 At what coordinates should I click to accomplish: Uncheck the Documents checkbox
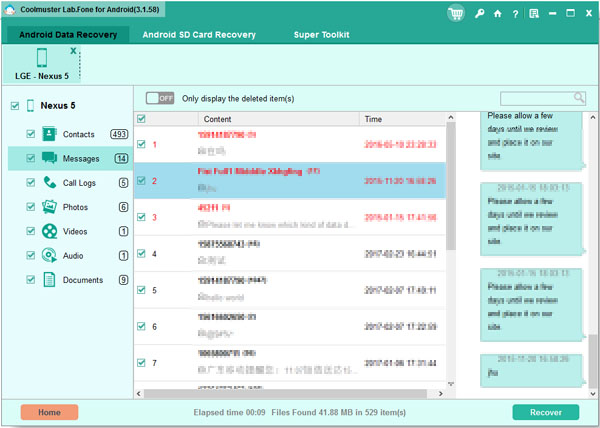[x=31, y=280]
